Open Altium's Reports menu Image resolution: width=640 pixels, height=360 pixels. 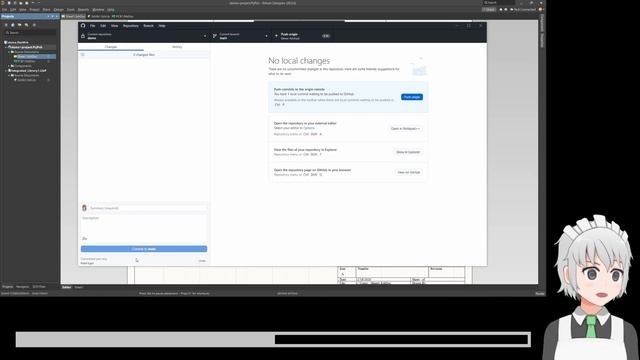[x=83, y=9]
